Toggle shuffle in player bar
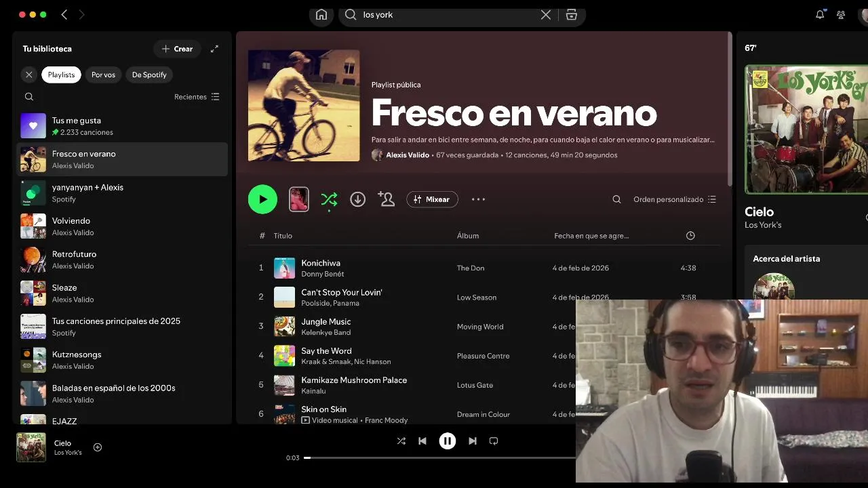 point(401,441)
